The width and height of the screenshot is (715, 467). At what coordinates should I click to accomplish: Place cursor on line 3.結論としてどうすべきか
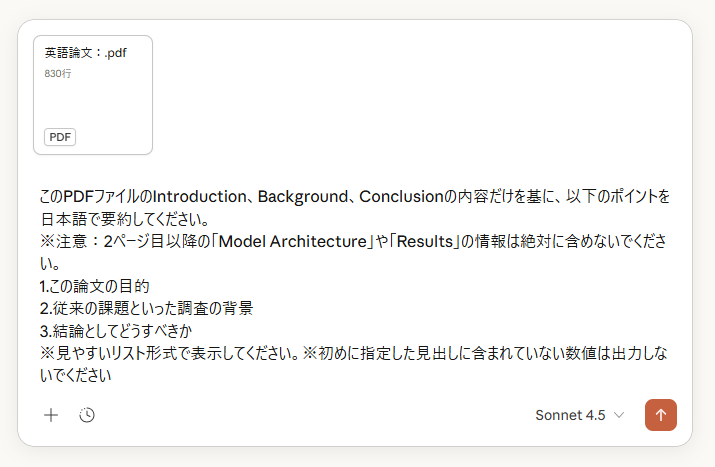(x=116, y=331)
